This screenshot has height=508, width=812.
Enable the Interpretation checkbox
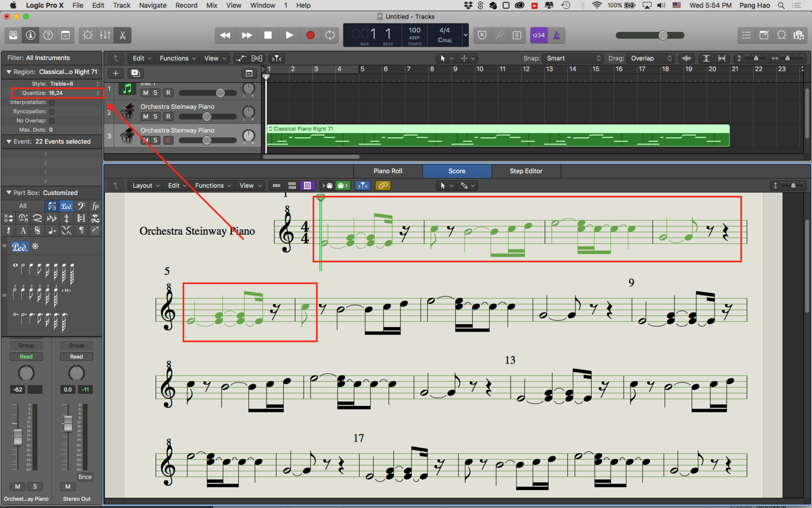52,103
